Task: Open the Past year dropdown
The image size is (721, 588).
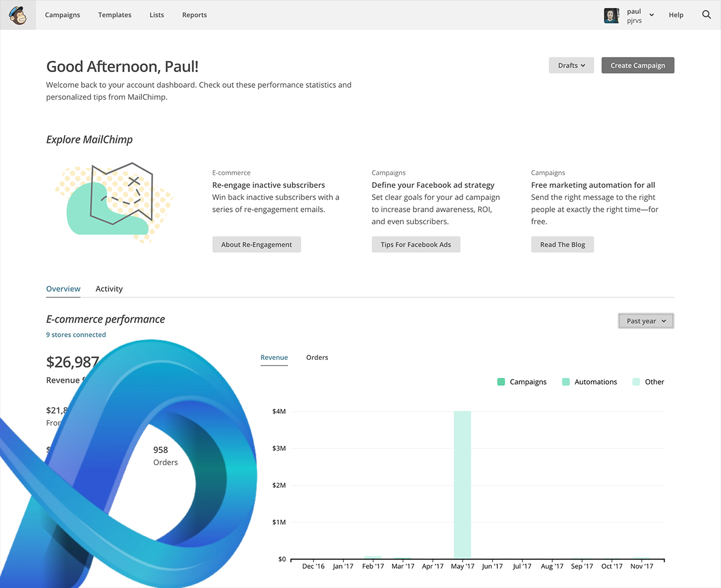Action: (x=646, y=321)
